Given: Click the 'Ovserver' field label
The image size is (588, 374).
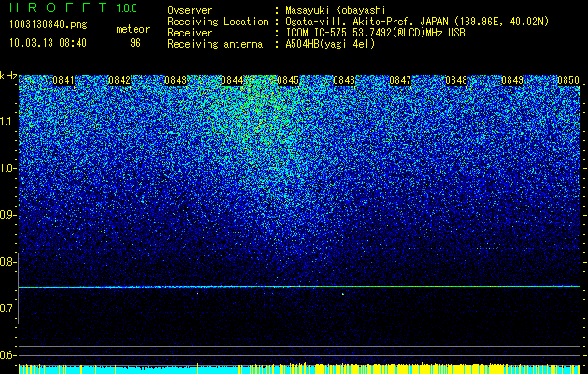Looking at the screenshot, I should coord(190,10).
